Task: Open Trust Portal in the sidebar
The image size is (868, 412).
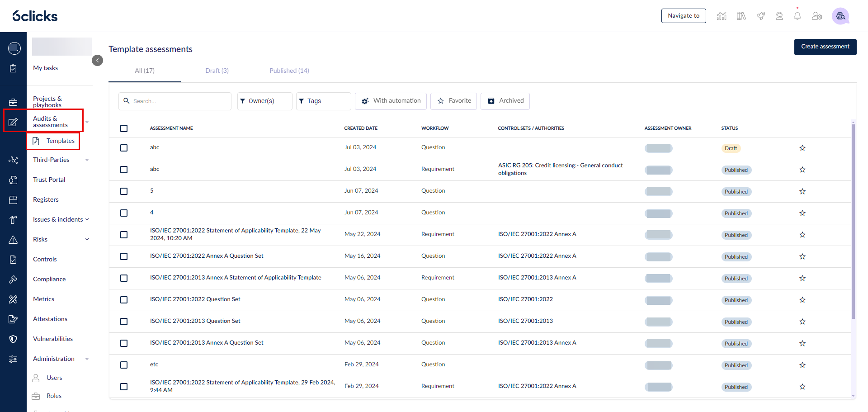Action: point(49,180)
